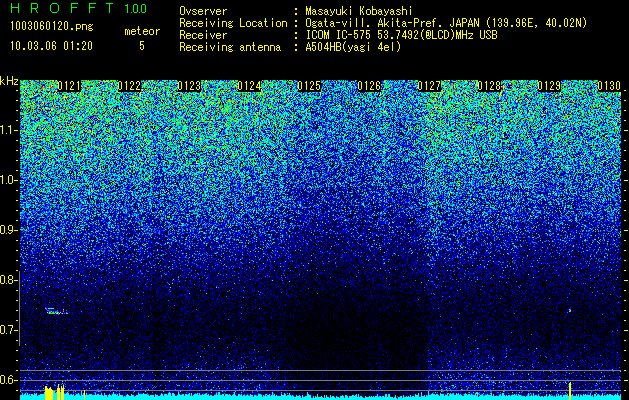Screen dimensions: 629x400
Task: Click the ICOM IC-575 receiver text
Action: point(401,35)
